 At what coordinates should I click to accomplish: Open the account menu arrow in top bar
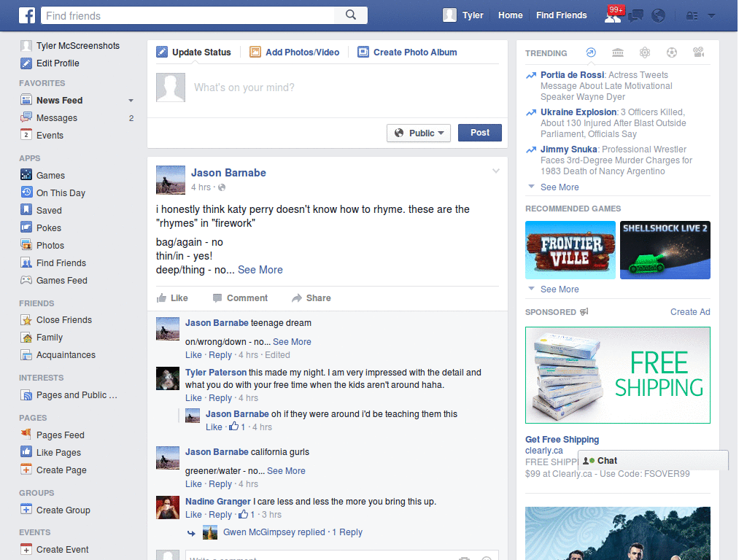click(x=711, y=16)
